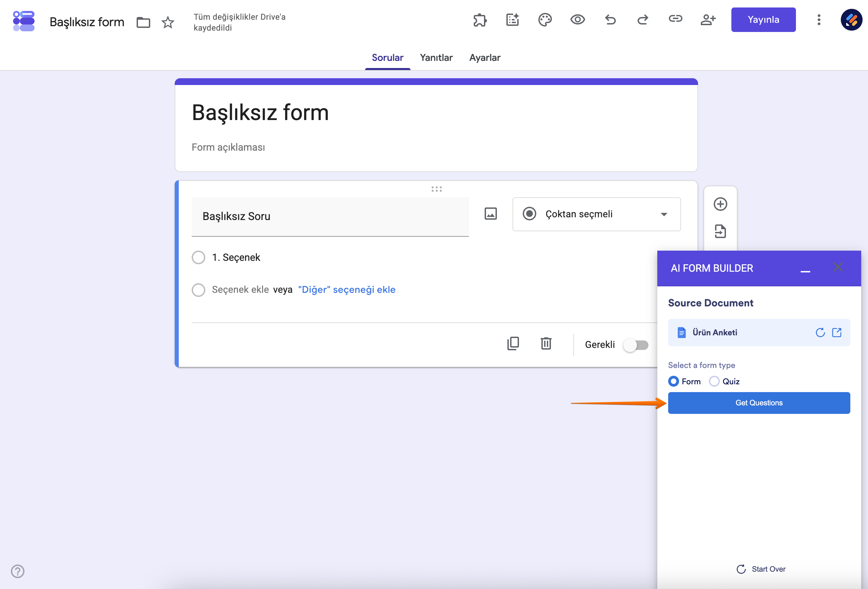Click the Ürün Anketi document name
Image resolution: width=868 pixels, height=589 pixels.
coord(714,333)
